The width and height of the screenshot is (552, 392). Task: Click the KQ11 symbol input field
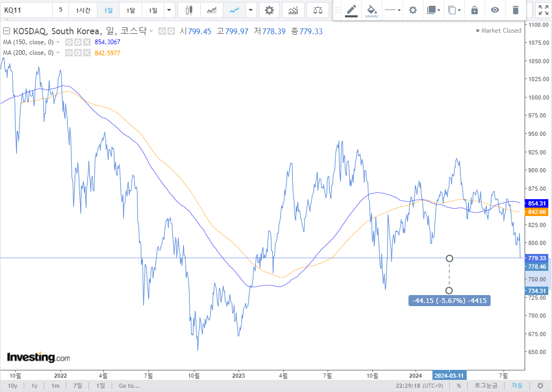pyautogui.click(x=26, y=10)
